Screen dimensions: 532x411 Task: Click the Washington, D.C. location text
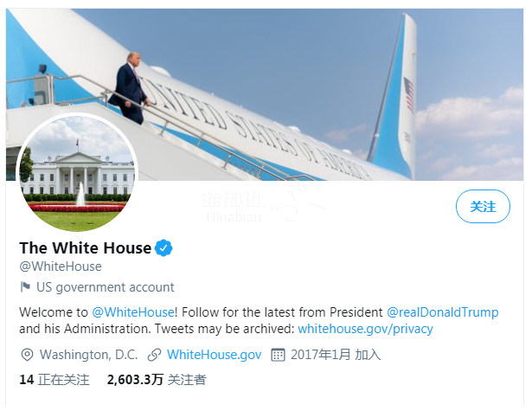(x=88, y=355)
